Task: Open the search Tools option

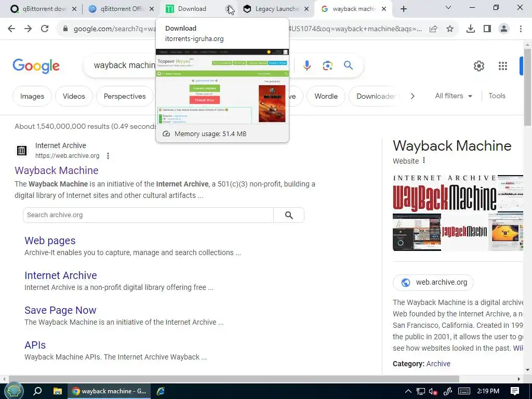Action: (x=497, y=96)
